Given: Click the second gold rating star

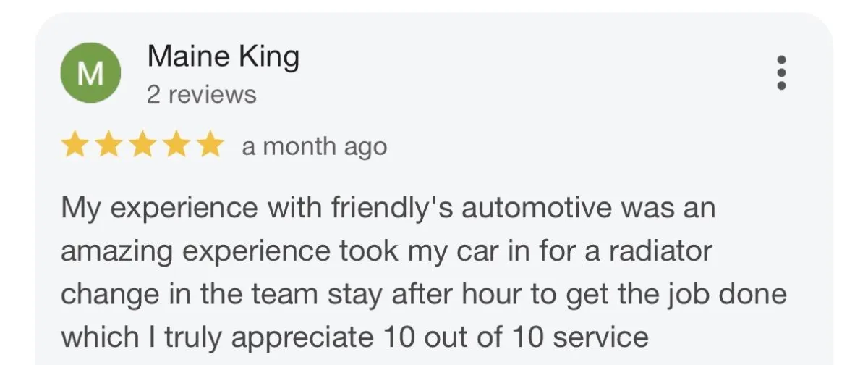Looking at the screenshot, I should point(109,146).
